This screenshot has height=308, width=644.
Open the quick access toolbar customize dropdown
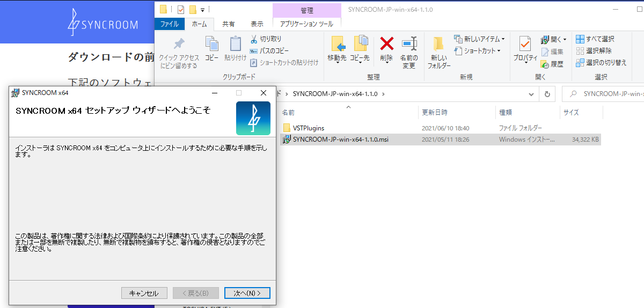click(203, 10)
